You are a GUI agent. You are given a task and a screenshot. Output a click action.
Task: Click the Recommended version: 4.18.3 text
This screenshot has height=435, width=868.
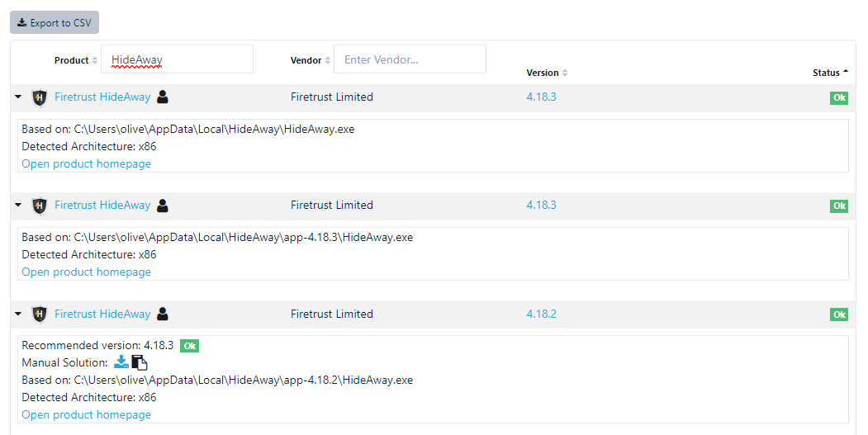coord(97,345)
